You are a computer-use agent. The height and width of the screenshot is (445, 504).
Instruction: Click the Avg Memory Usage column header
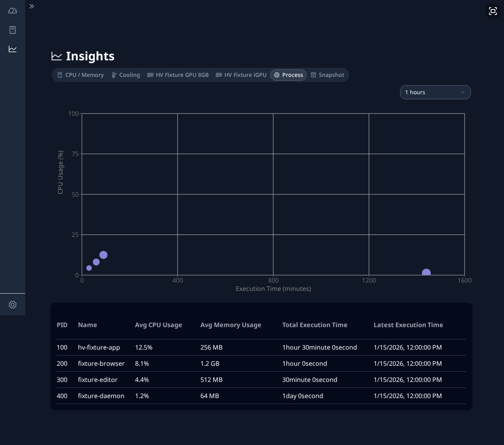point(231,325)
